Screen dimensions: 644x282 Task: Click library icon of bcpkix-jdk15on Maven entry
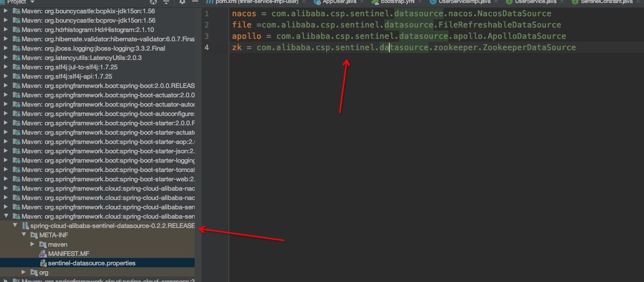(x=16, y=11)
